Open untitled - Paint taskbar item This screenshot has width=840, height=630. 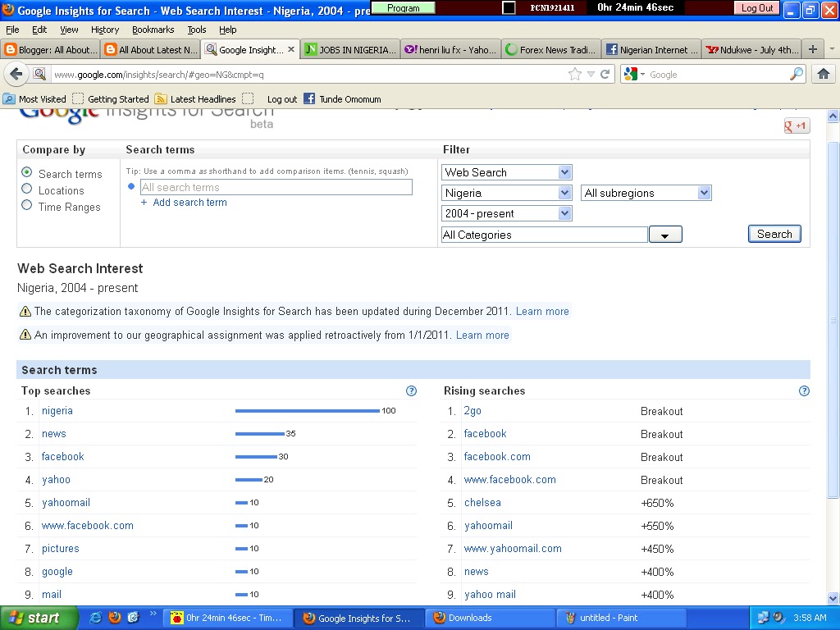pyautogui.click(x=622, y=618)
